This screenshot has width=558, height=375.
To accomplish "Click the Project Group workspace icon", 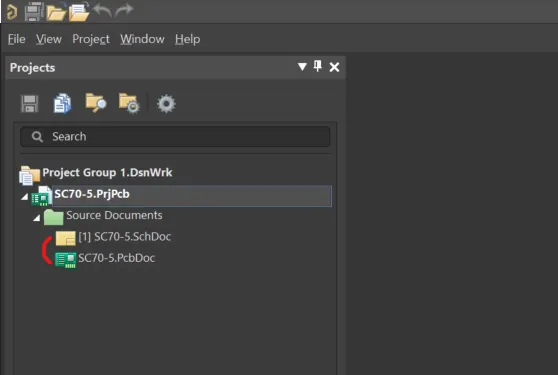I will pos(29,176).
